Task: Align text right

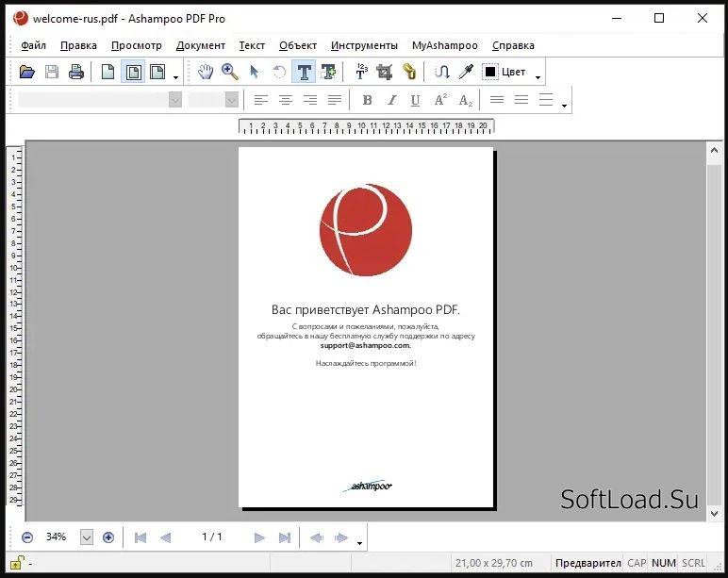Action: click(310, 100)
